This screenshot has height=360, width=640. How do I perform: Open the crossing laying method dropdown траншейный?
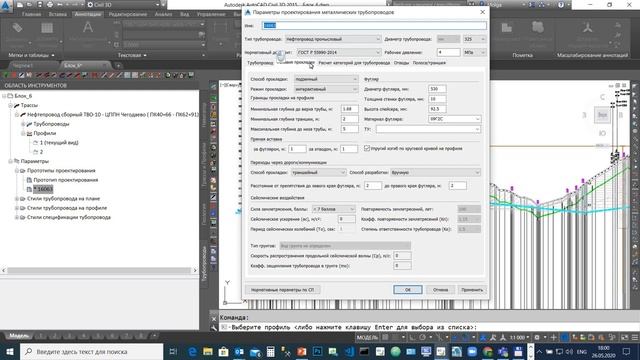coord(318,173)
